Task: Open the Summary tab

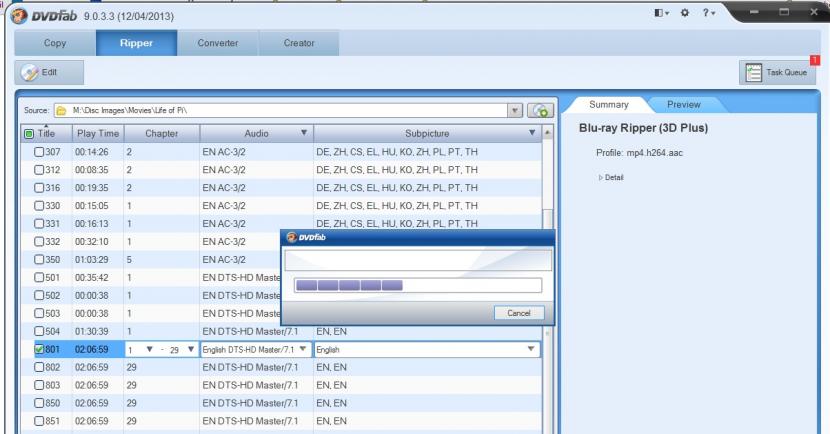Action: pos(609,105)
